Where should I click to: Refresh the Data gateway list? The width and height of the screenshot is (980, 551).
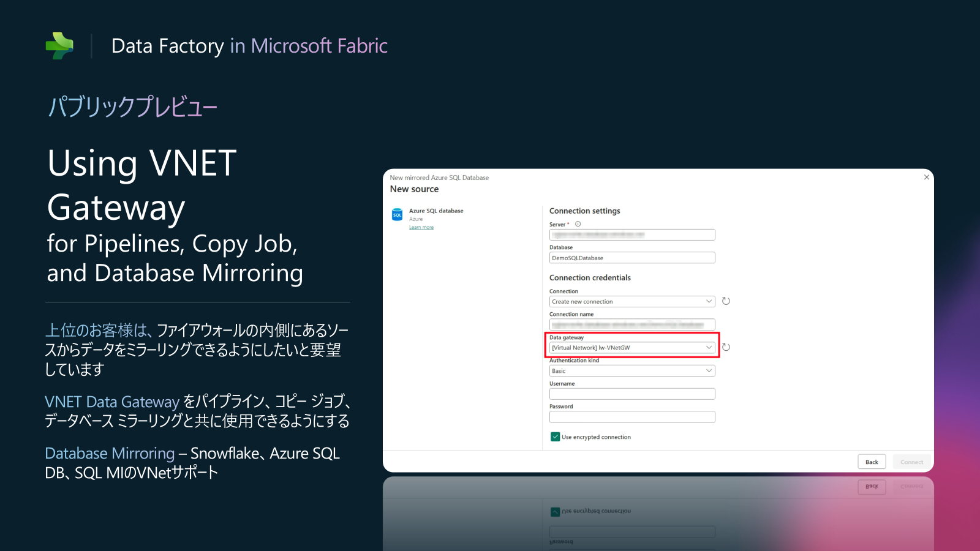coord(726,347)
